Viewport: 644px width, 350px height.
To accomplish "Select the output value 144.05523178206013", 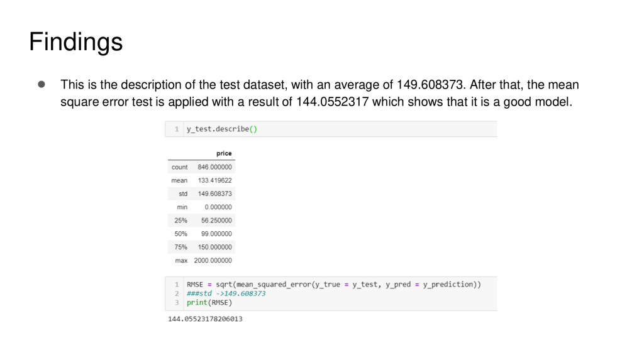I will (205, 319).
